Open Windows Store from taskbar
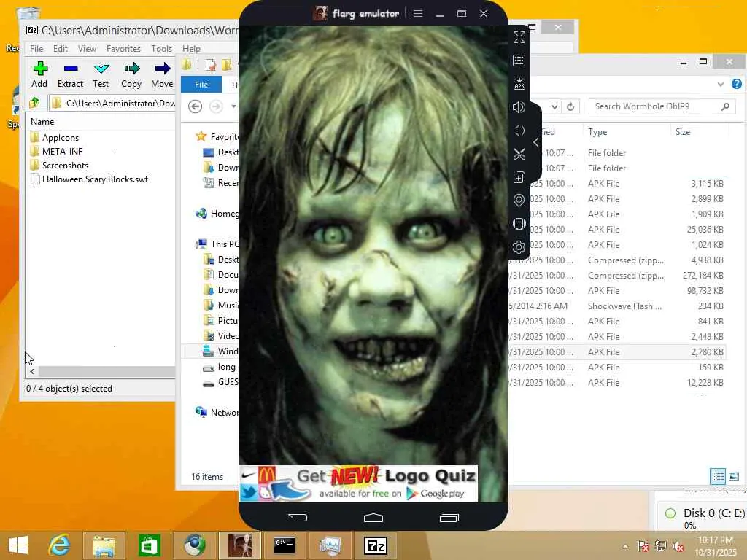Screen dimensions: 747x560 coord(149,545)
